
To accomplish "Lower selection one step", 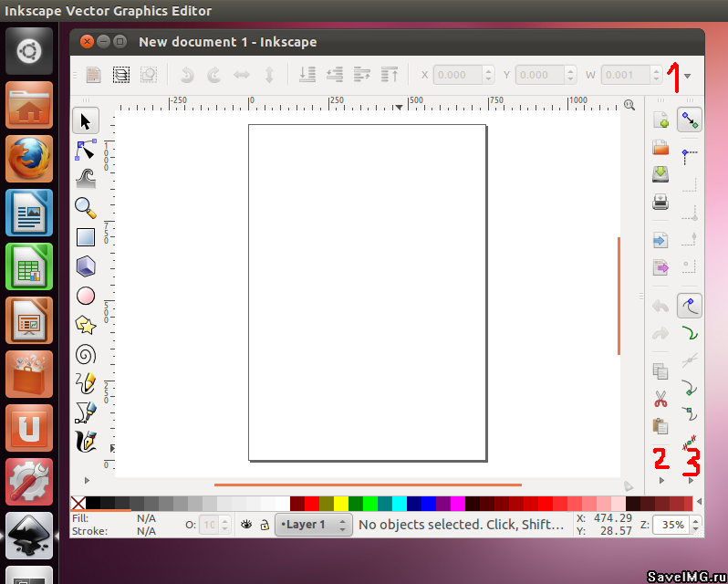I will pyautogui.click(x=334, y=75).
